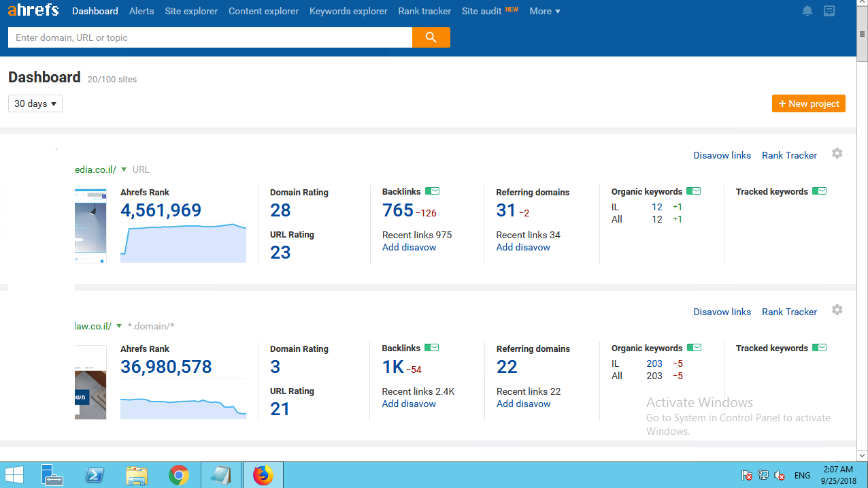Click the ahrefs logo
The height and width of the screenshot is (488, 868).
[33, 10]
